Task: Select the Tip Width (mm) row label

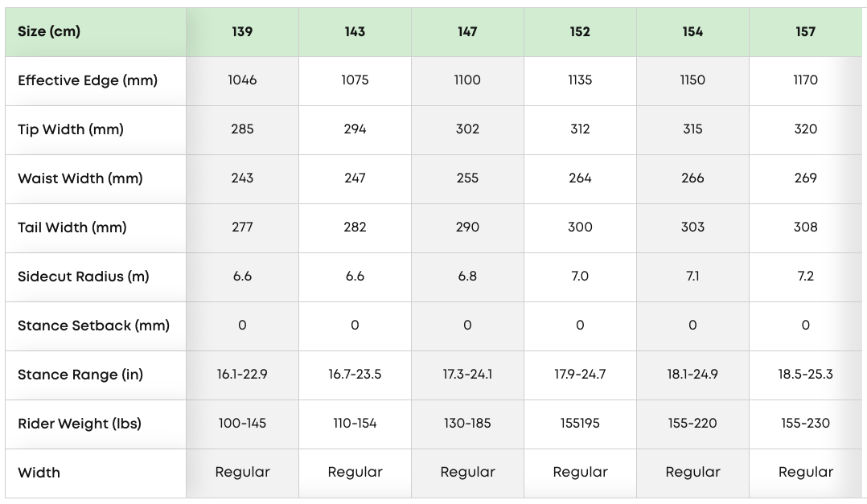Action: [x=71, y=129]
